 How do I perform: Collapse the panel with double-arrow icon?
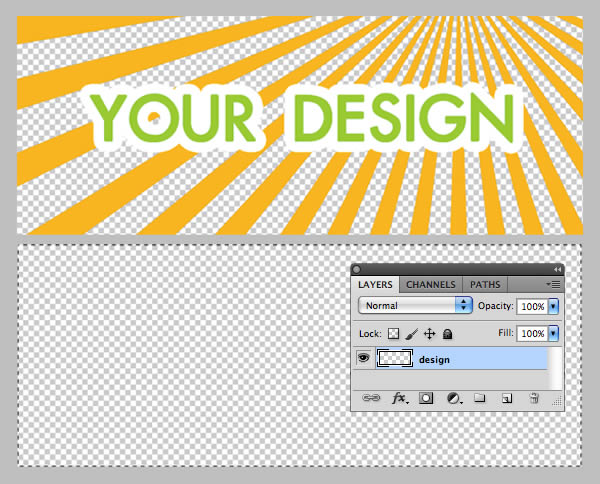[557, 270]
